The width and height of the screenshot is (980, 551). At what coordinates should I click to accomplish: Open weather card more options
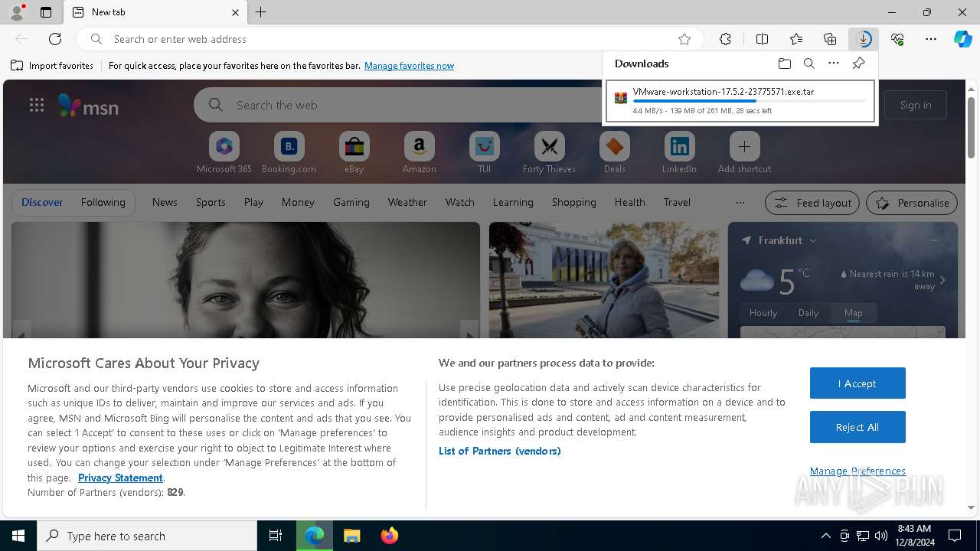934,240
